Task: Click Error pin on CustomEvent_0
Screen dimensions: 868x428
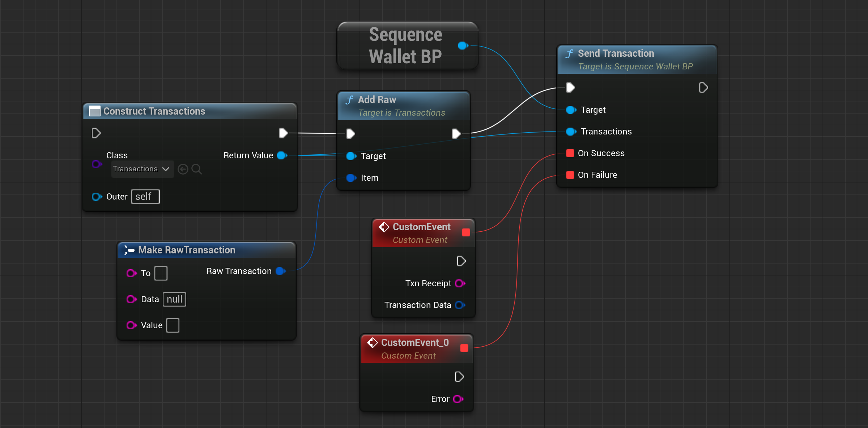Action: click(x=458, y=399)
